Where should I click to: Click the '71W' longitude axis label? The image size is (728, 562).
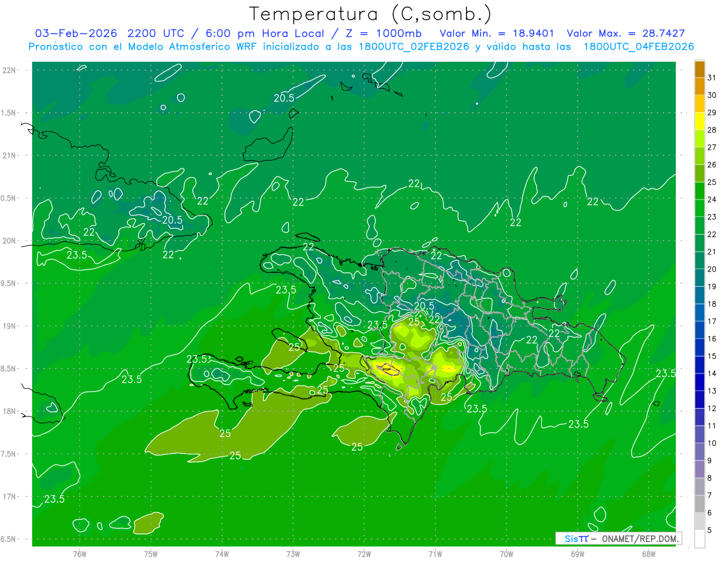[436, 554]
